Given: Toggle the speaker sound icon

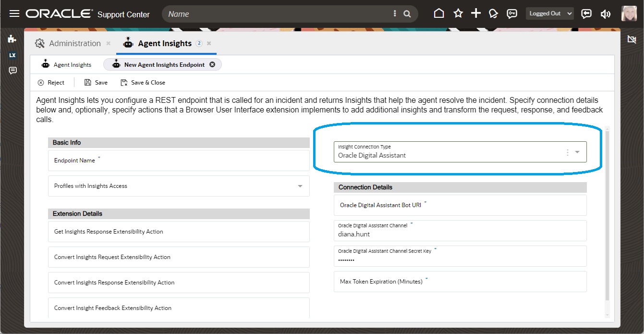Looking at the screenshot, I should click(606, 14).
